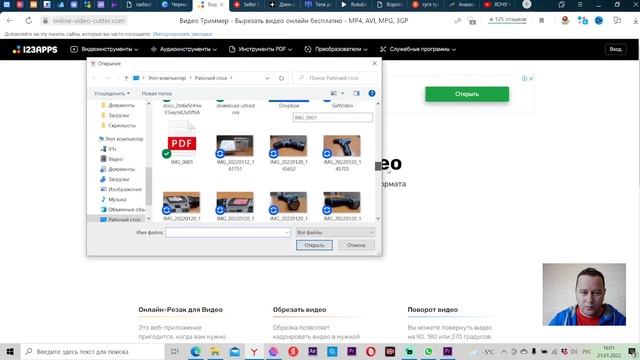Open After Effects from taskbar
The height and width of the screenshot is (360, 640).
(x=313, y=351)
